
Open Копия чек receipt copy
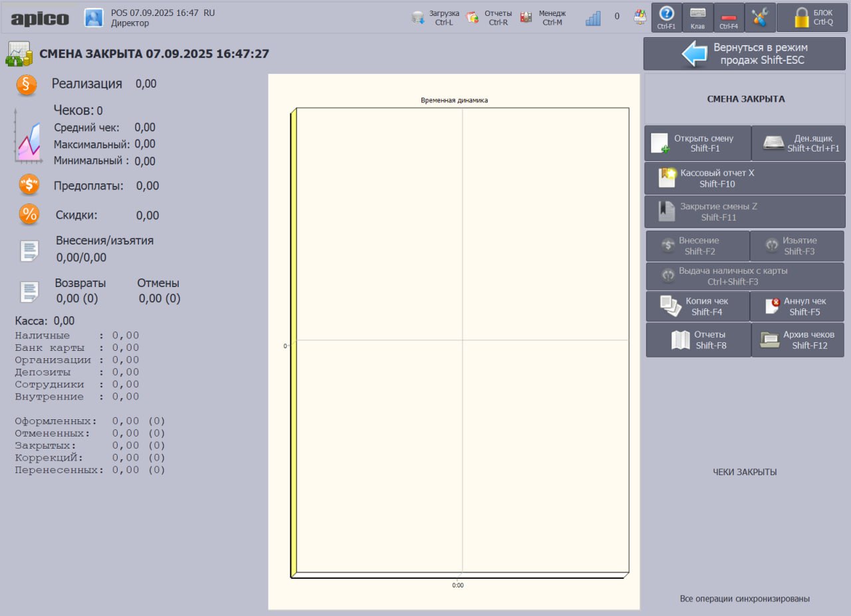click(x=697, y=306)
